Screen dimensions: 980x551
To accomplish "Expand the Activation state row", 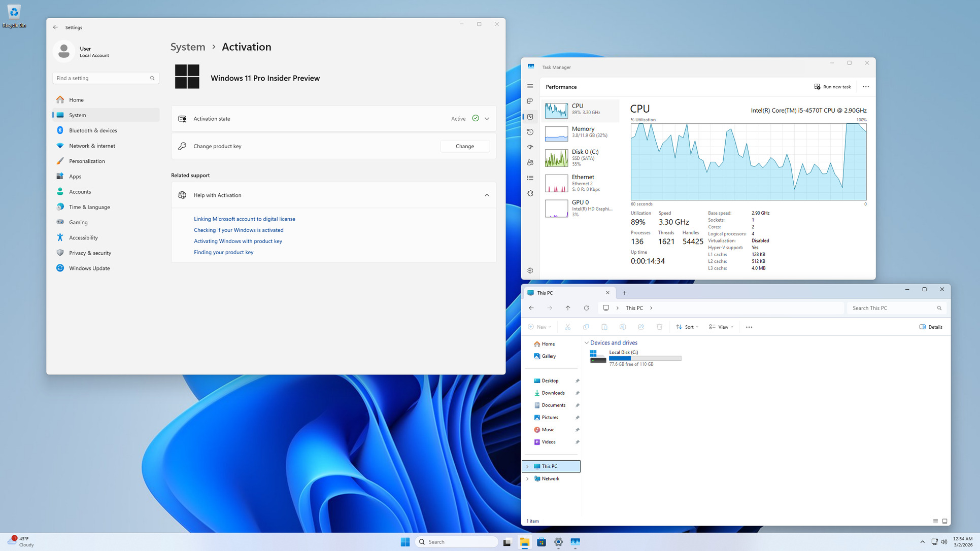I will pyautogui.click(x=487, y=119).
